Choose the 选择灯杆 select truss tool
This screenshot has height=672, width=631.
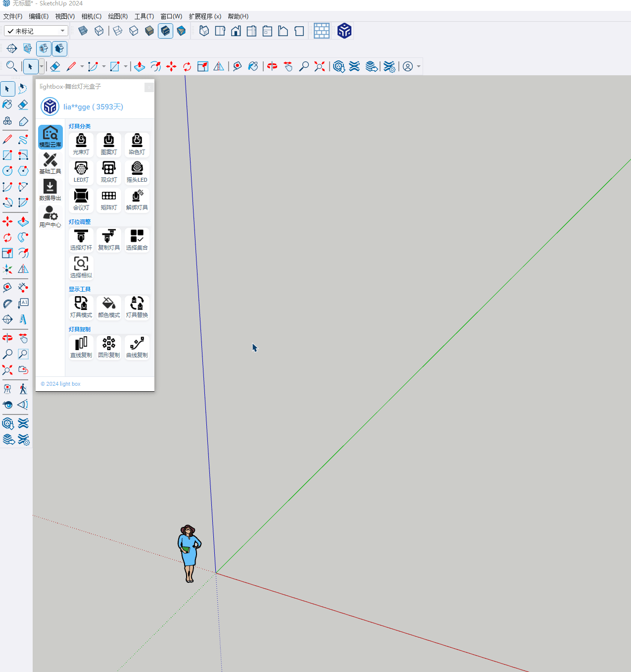81,240
